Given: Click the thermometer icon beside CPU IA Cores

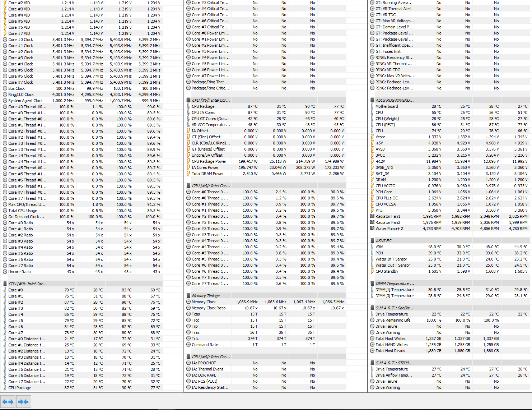Looking at the screenshot, I should coord(188,112).
